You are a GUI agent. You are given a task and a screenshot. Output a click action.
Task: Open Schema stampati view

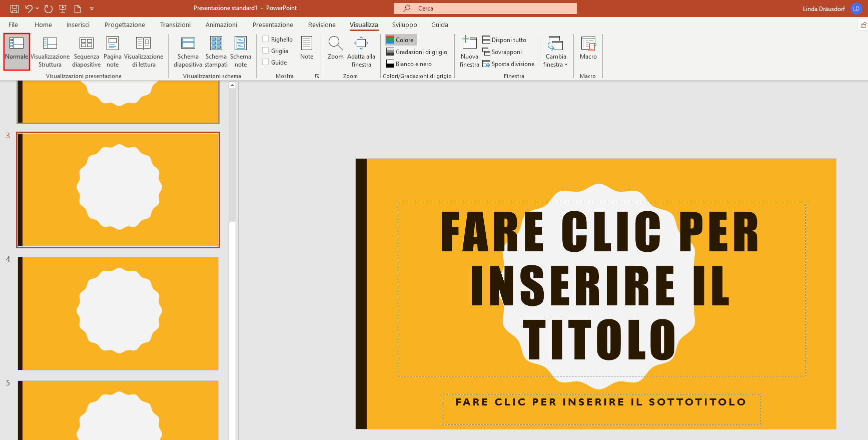216,52
